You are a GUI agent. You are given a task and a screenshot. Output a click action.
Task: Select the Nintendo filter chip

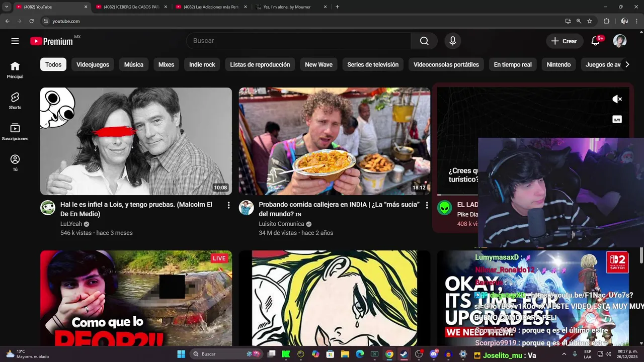pyautogui.click(x=558, y=64)
